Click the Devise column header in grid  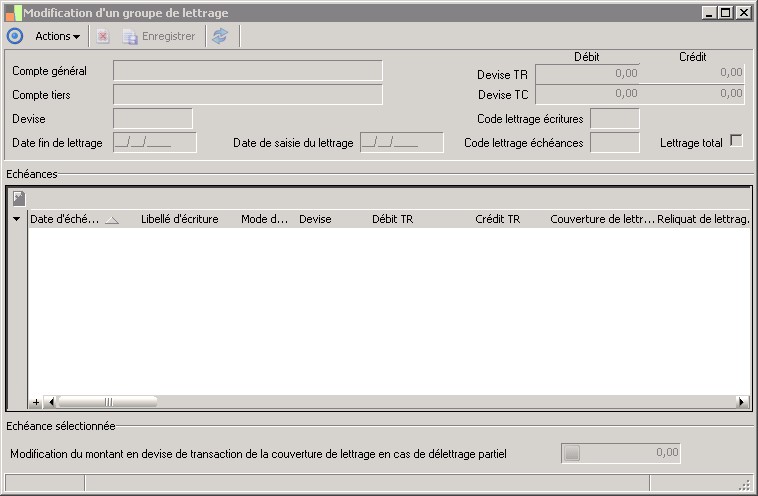tap(315, 219)
